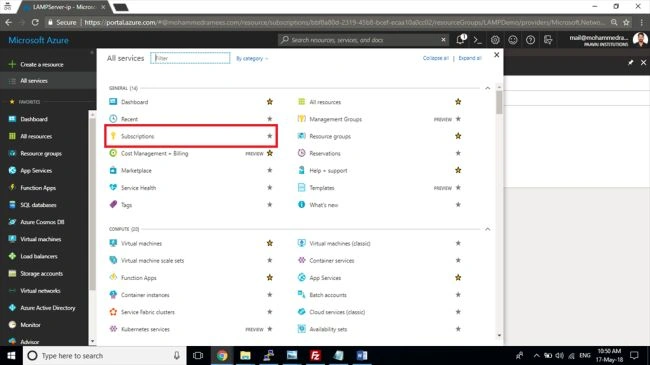Open notifications bell icon
The height and width of the screenshot is (365, 650).
tap(460, 40)
